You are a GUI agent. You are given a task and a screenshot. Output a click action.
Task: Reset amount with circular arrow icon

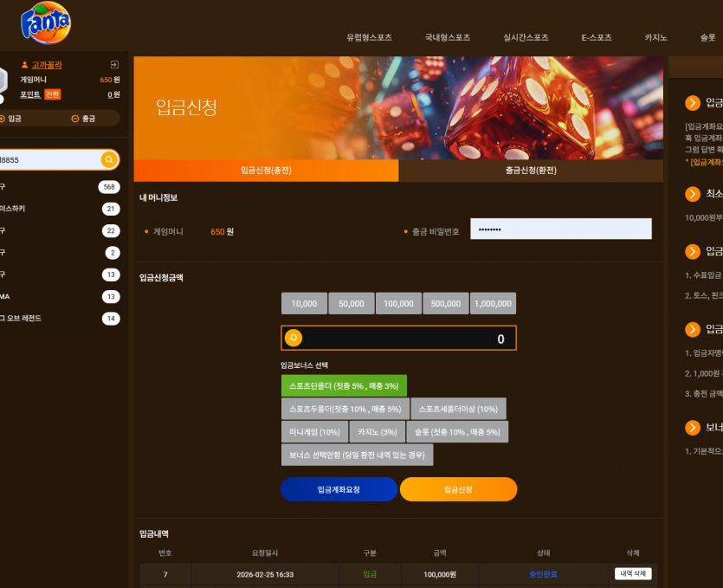click(294, 338)
